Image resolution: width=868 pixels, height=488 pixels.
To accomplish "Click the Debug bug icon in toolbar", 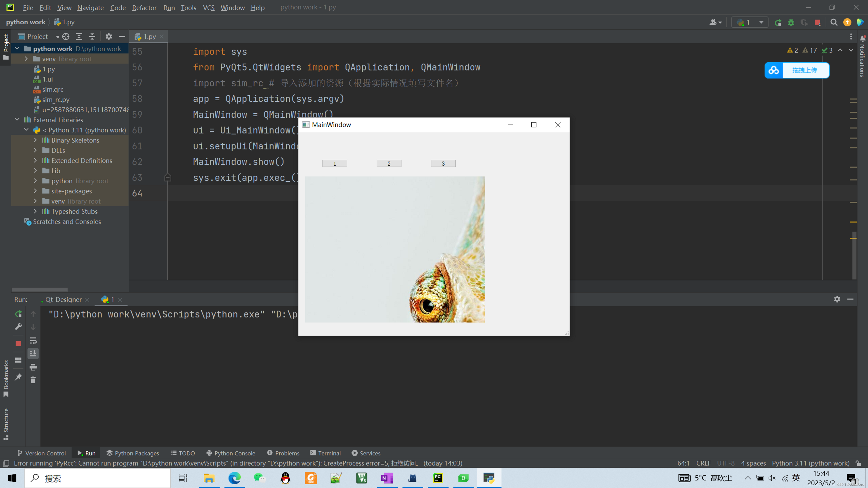I will click(x=791, y=23).
